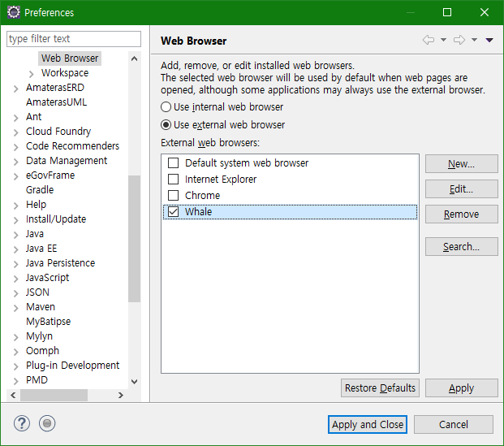Expand the JavaScript node
504x446 pixels.
click(x=16, y=279)
